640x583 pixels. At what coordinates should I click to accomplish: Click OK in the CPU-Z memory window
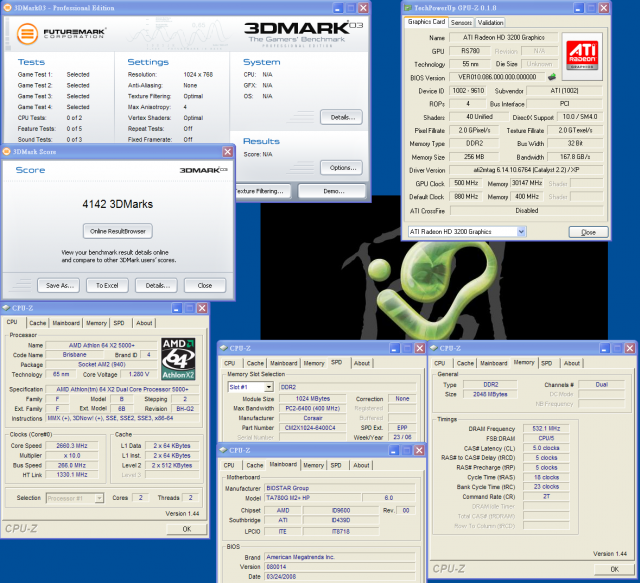[x=614, y=569]
